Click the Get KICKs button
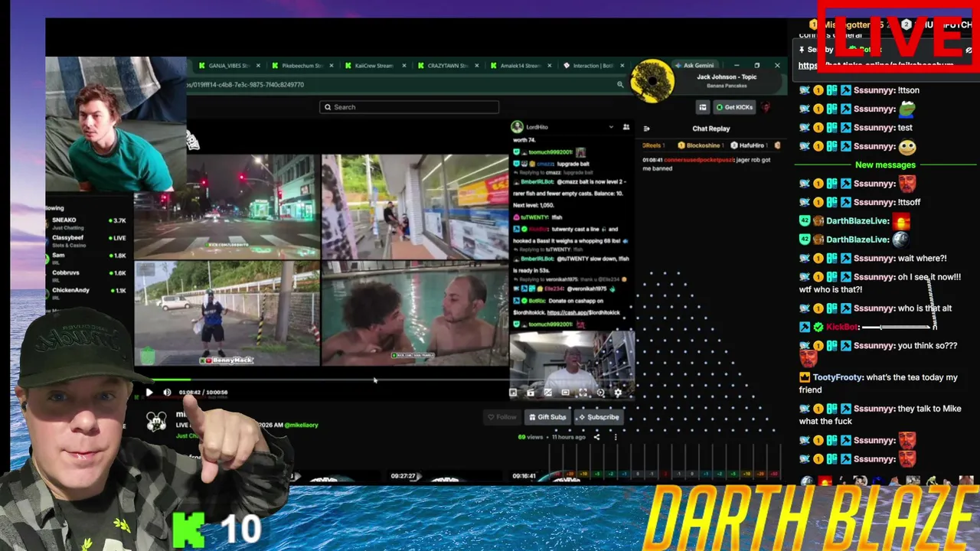 [x=733, y=107]
